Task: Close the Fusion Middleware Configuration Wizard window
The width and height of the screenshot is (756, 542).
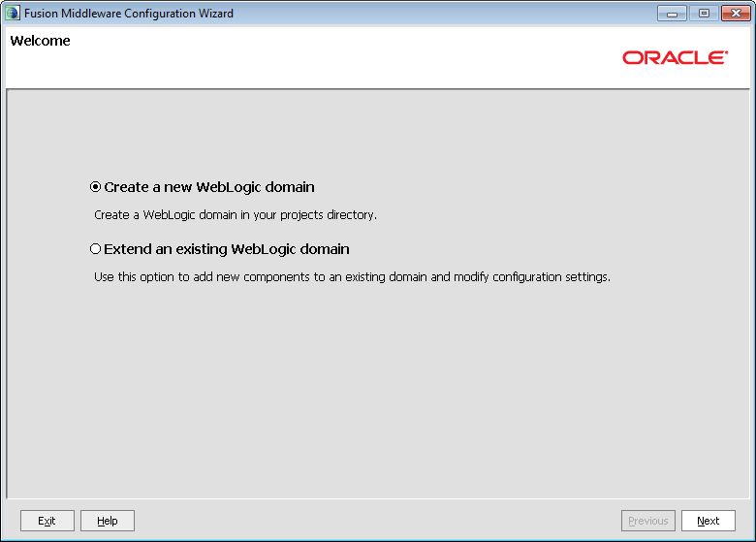Action: [x=736, y=14]
